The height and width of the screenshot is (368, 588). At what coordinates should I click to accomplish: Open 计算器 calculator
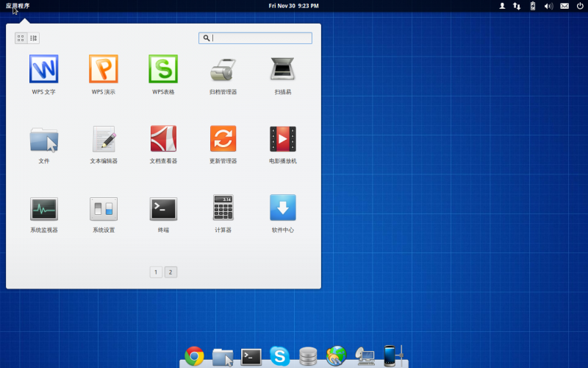pyautogui.click(x=223, y=208)
